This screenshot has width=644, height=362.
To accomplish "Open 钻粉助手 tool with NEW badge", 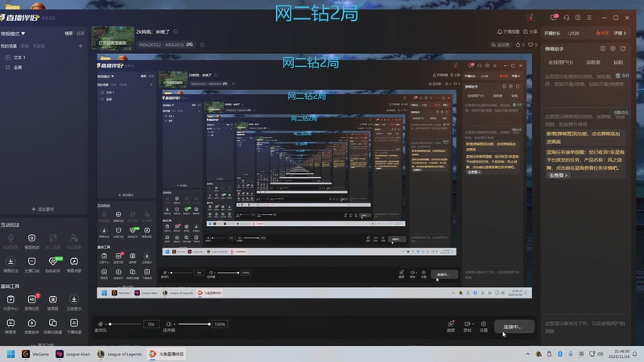I will pyautogui.click(x=53, y=264).
